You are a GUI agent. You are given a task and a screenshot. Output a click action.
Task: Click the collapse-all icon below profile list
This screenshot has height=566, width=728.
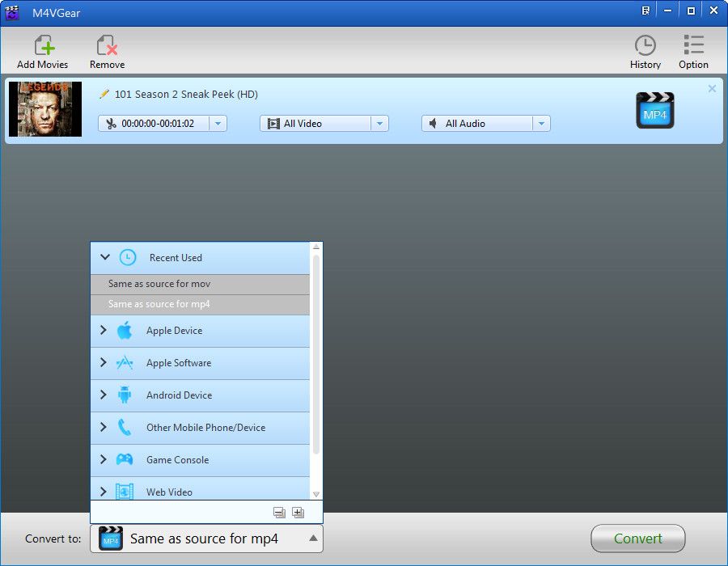point(279,512)
